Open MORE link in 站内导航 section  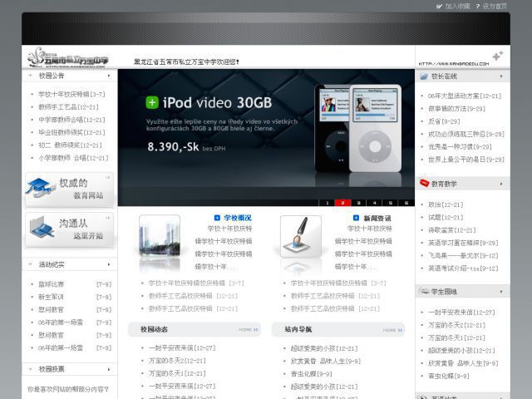pos(390,330)
